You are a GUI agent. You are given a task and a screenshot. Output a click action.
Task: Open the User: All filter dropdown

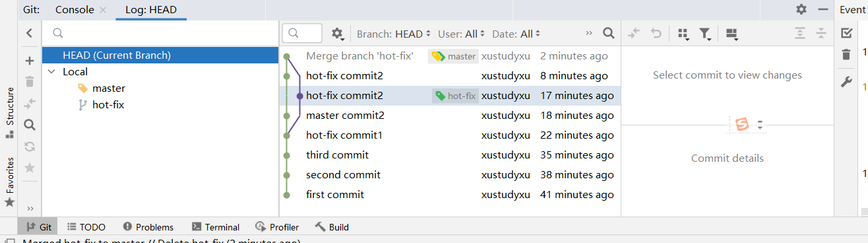[462, 34]
